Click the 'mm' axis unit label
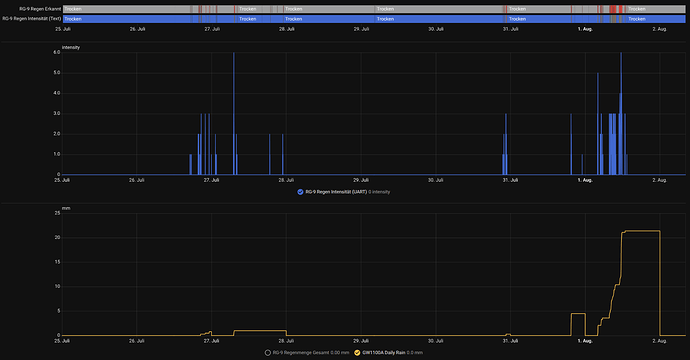Viewport: 690px width, 360px height. [66, 208]
